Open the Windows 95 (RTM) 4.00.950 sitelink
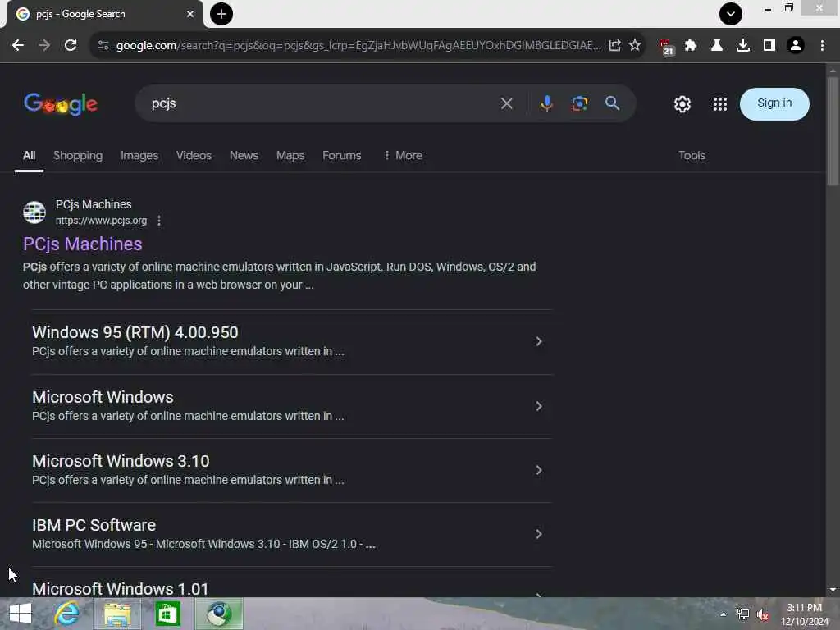 point(135,332)
